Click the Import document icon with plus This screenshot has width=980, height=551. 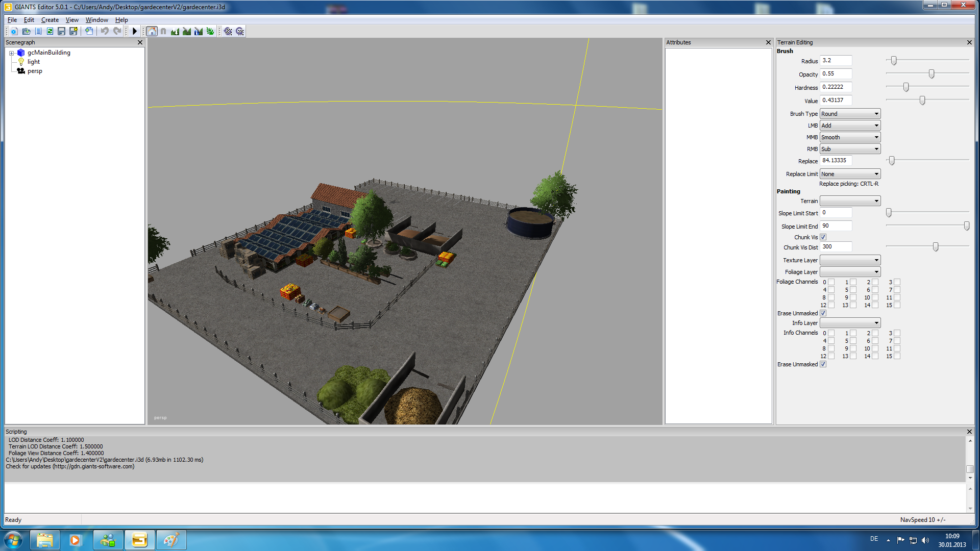click(89, 31)
